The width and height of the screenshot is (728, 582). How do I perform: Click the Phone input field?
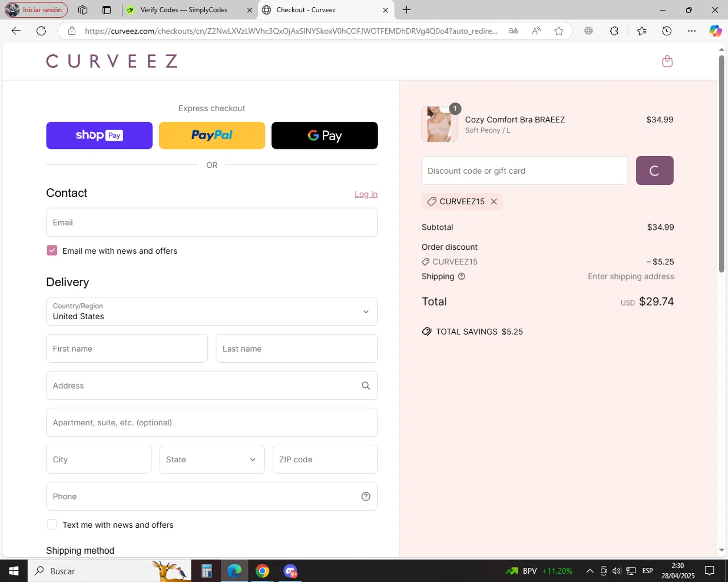coord(212,496)
